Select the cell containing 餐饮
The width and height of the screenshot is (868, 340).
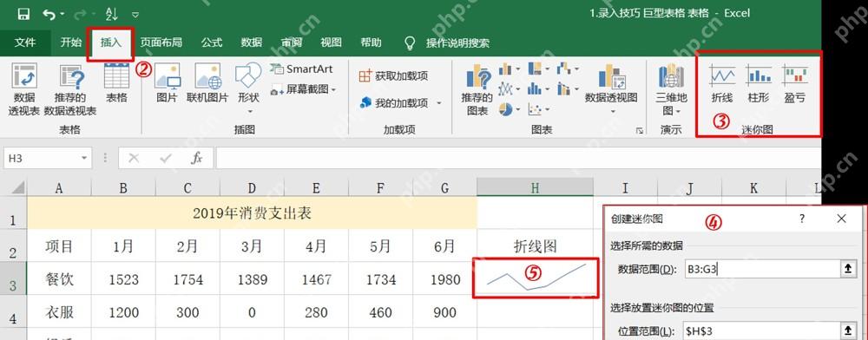coord(59,280)
